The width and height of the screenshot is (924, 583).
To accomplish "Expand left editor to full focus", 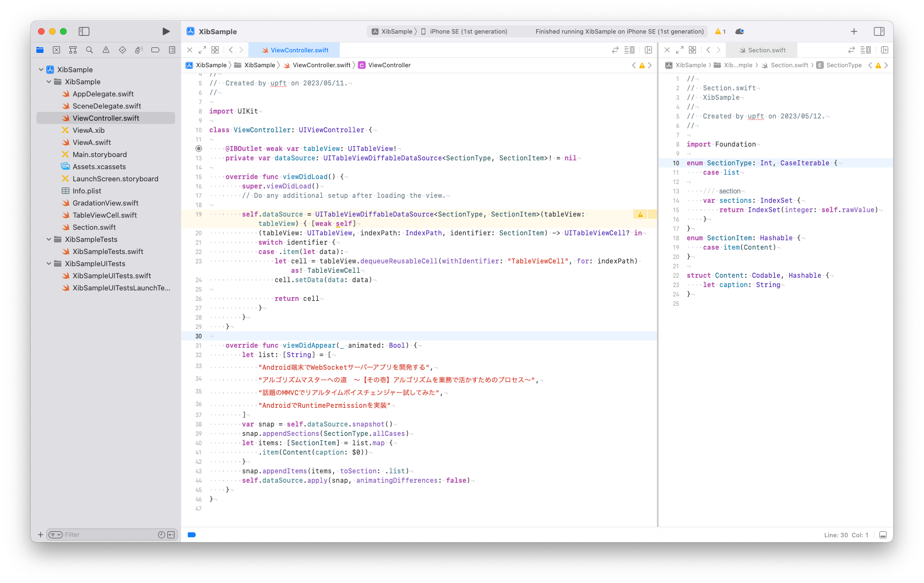I will [202, 50].
